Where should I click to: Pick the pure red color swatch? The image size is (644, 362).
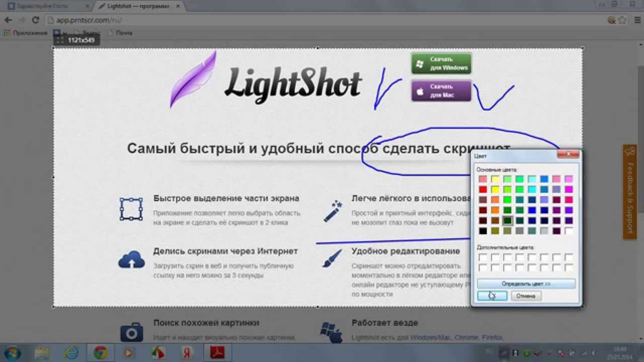(x=483, y=190)
